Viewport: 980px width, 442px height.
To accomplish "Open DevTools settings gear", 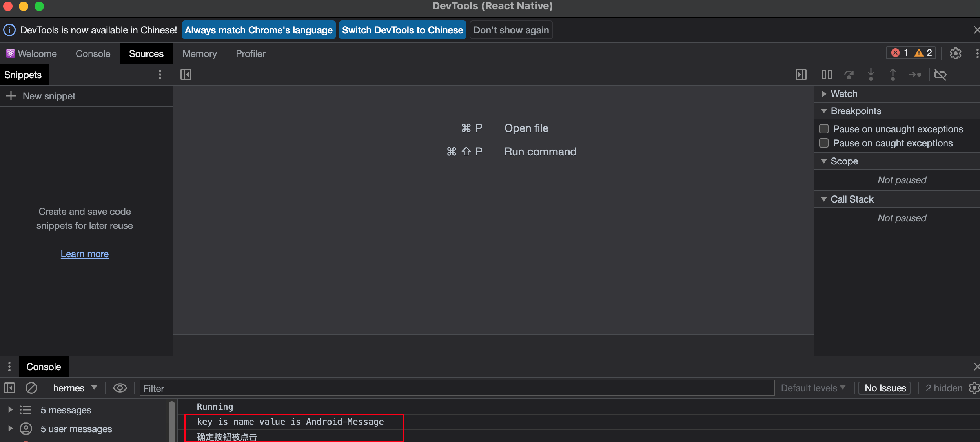I will (956, 53).
